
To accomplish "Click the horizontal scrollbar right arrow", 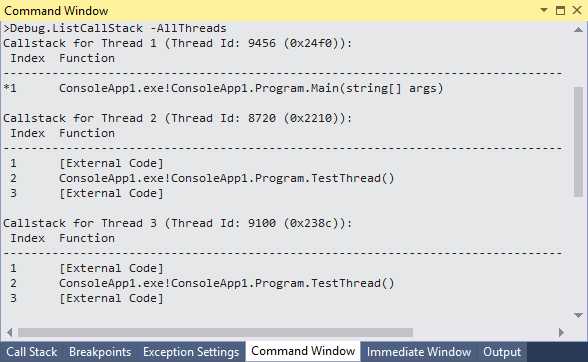I will [561, 332].
